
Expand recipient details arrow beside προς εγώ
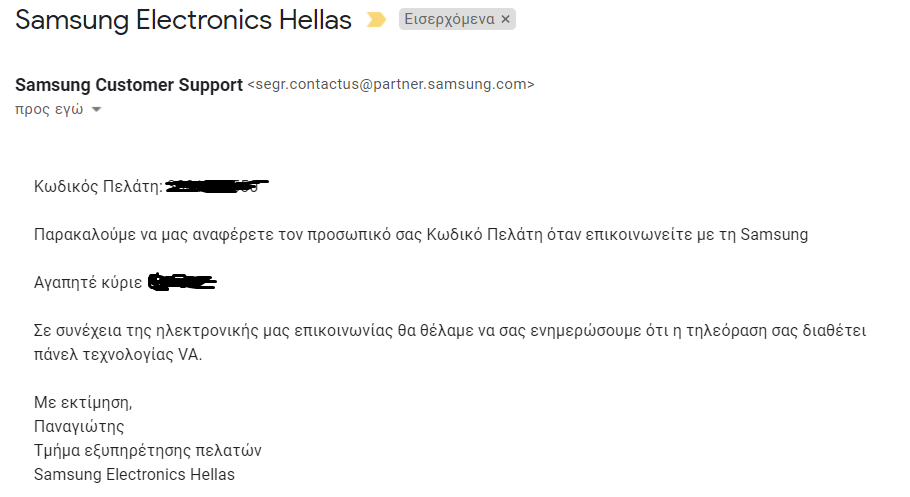click(96, 109)
